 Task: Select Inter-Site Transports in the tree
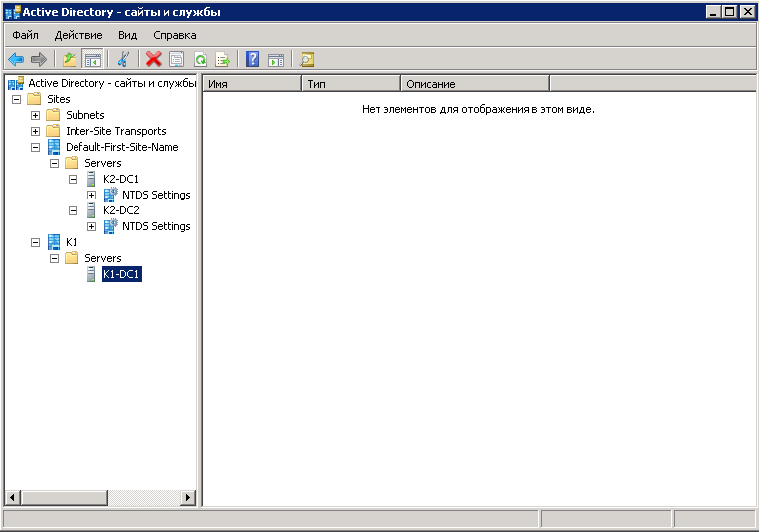coord(116,131)
